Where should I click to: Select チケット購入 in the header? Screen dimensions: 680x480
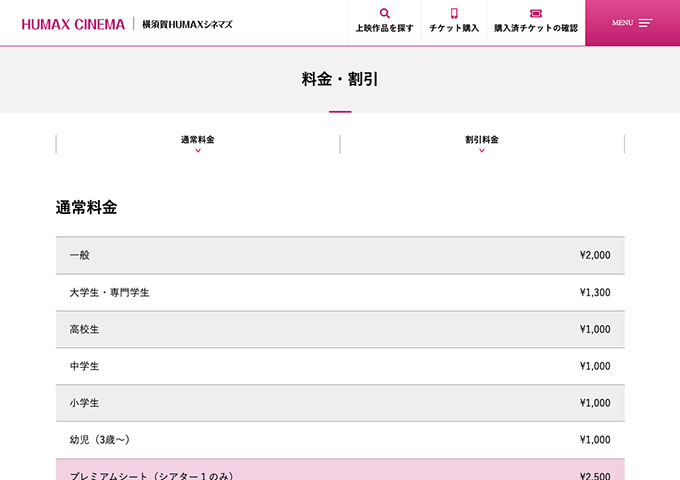[454, 28]
